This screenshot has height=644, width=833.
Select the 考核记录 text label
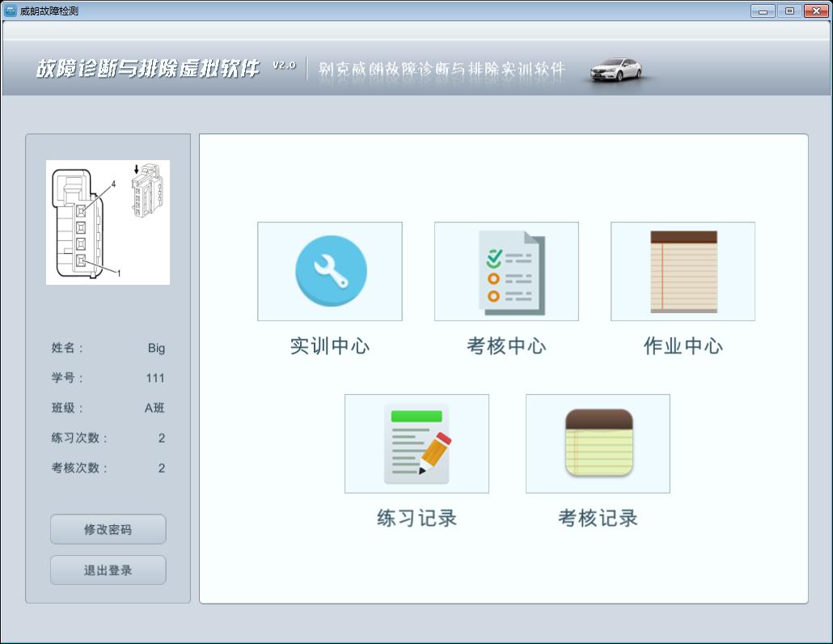598,518
